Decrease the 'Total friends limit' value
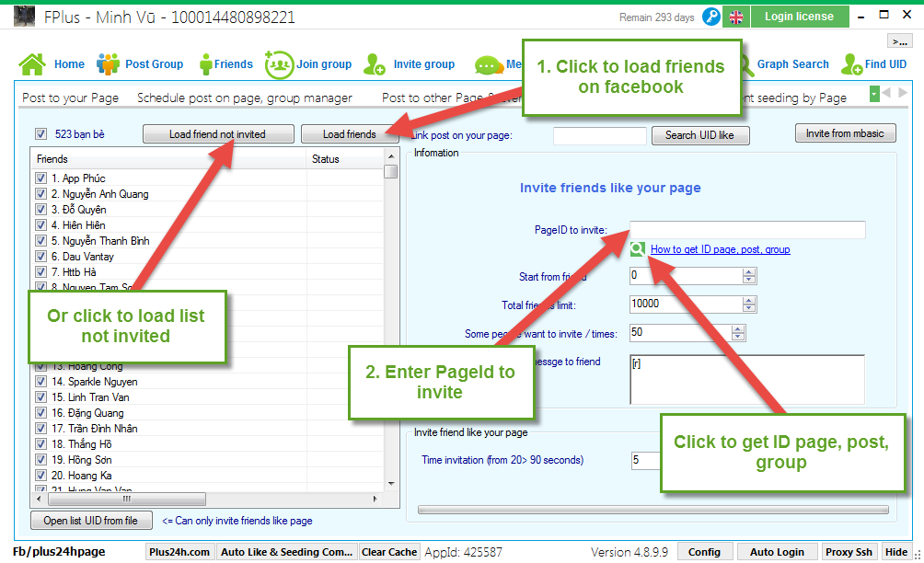The image size is (924, 563). [x=749, y=308]
